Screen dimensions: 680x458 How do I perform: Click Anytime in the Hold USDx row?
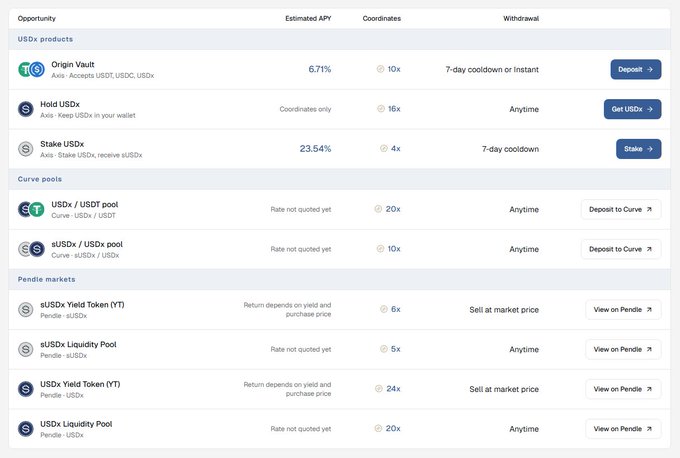(x=524, y=109)
